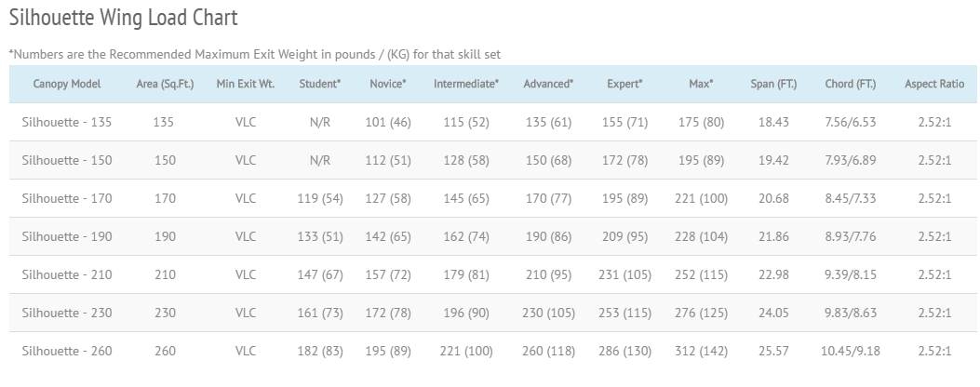Select the Silhouette - 210 row label
This screenshot has height=387, width=980.
coord(67,274)
